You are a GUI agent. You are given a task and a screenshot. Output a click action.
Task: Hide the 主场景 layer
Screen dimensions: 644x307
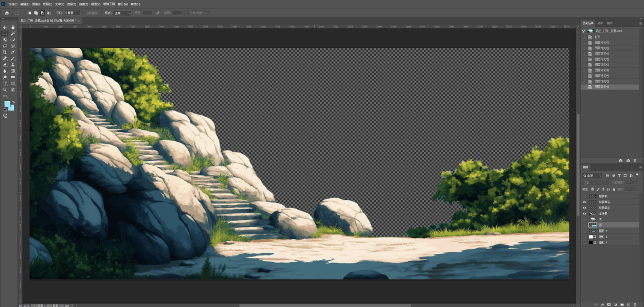point(584,213)
